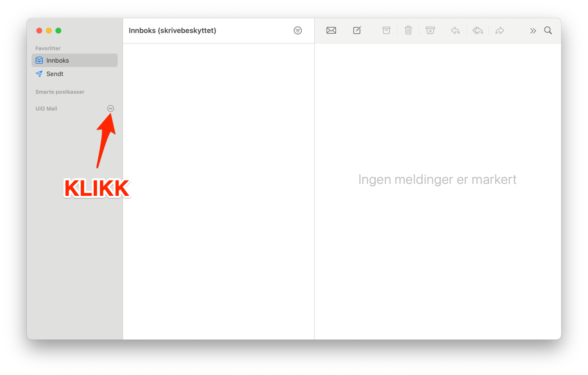
Task: Click the Reply All double-arrow icon
Action: [x=477, y=30]
